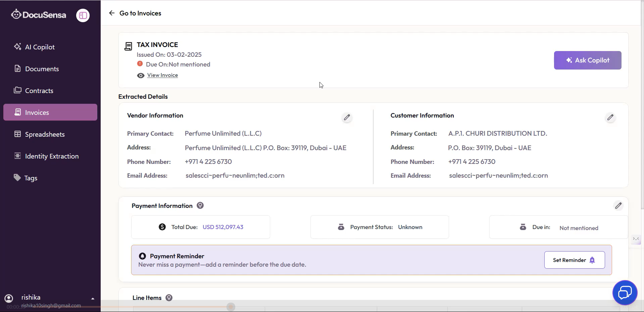Open the Contracts section
The width and height of the screenshot is (644, 312).
[x=50, y=91]
